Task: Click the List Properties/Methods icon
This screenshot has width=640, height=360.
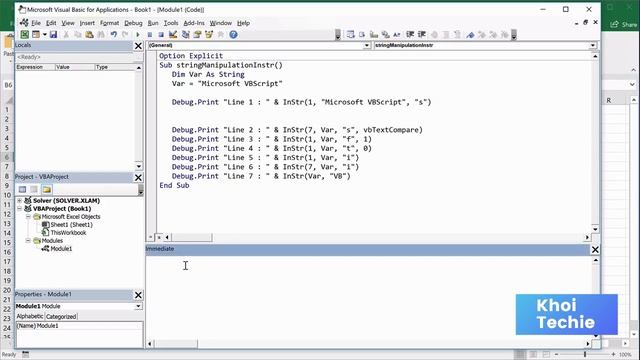Action: [350, 35]
